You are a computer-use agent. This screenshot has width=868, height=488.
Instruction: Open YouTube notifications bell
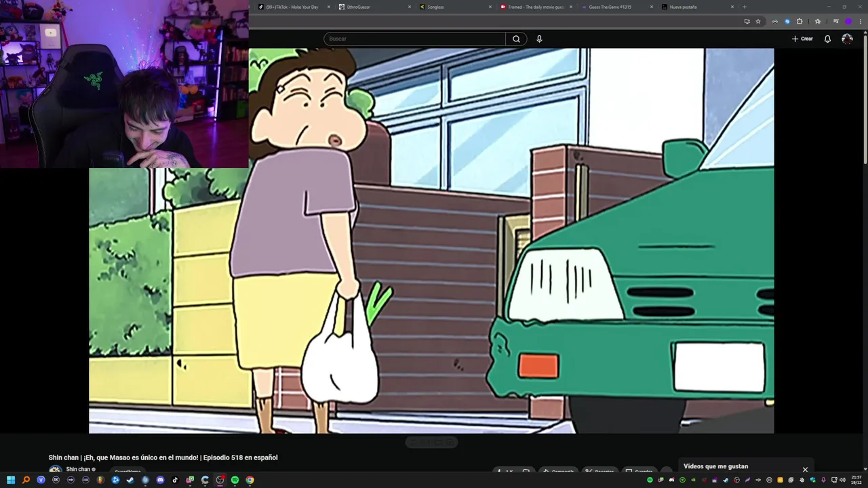tap(827, 39)
